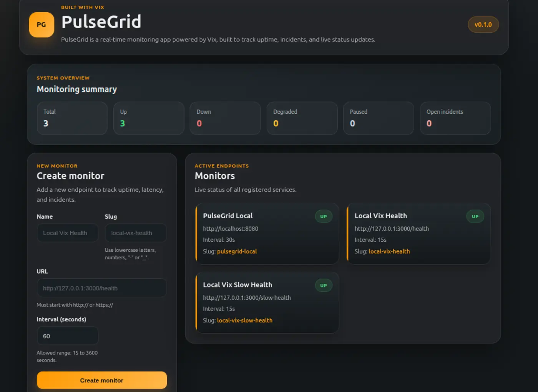Image resolution: width=538 pixels, height=392 pixels.
Task: Click the UP status pill on PulseGrid Local
Action: click(323, 216)
